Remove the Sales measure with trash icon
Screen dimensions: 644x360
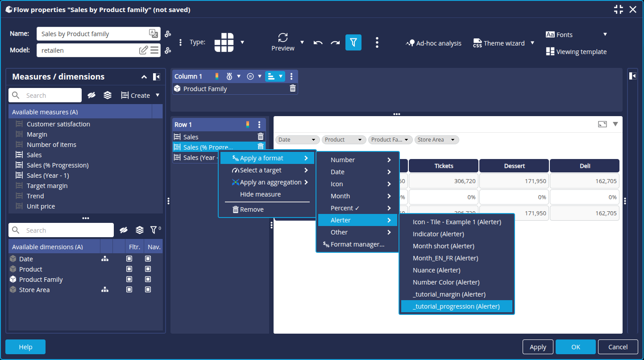pyautogui.click(x=261, y=137)
